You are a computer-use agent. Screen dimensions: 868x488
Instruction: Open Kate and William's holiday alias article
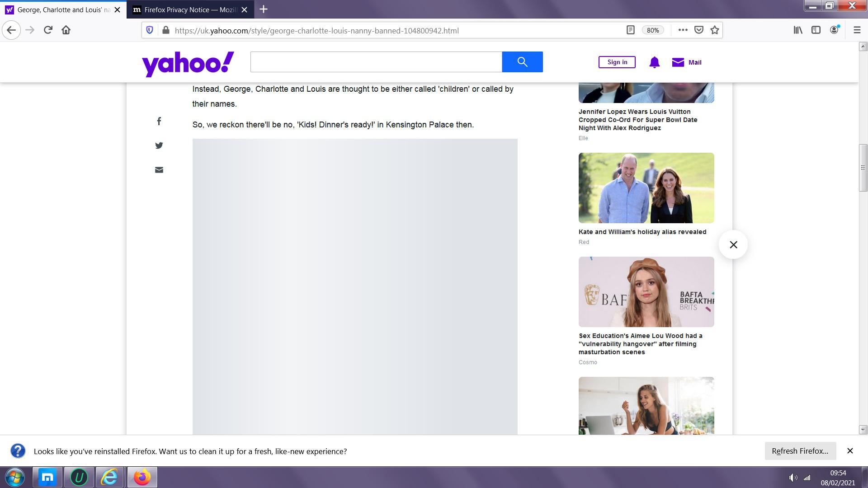[642, 232]
